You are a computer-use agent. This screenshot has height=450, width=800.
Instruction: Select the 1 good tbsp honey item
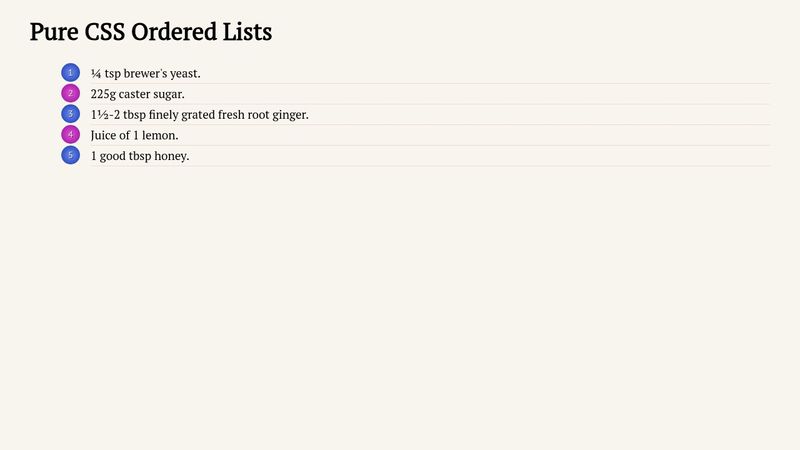(x=431, y=156)
